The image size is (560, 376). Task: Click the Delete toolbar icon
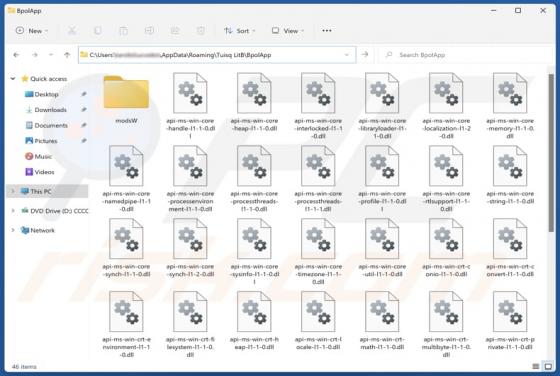201,31
